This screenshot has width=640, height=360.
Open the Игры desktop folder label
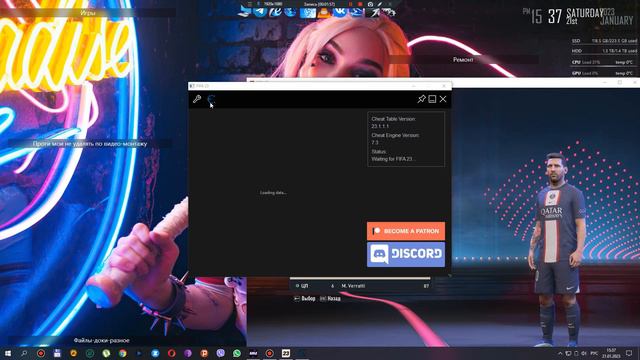coord(87,13)
